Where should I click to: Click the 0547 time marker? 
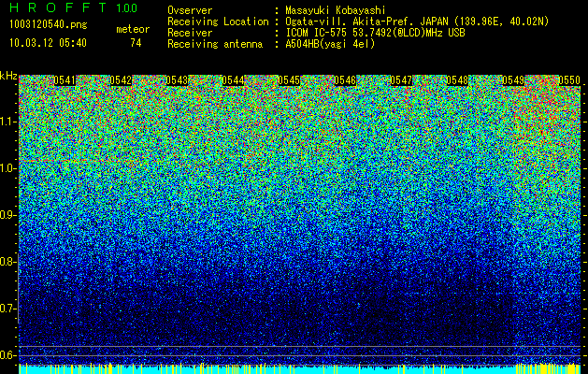[401, 80]
